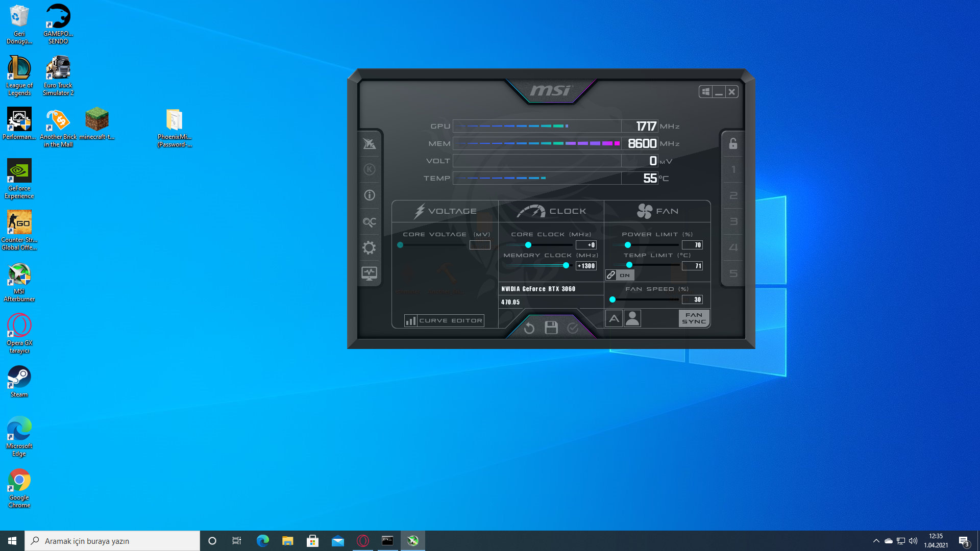Click the Kombustor K icon
This screenshot has width=980, height=551.
(x=369, y=169)
